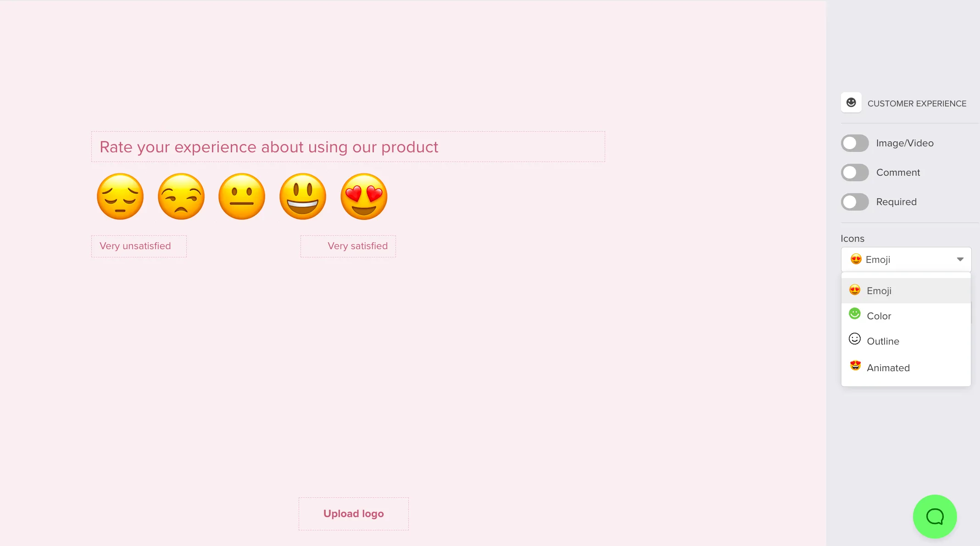980x546 pixels.
Task: Click the grinning face emoji
Action: click(x=302, y=196)
